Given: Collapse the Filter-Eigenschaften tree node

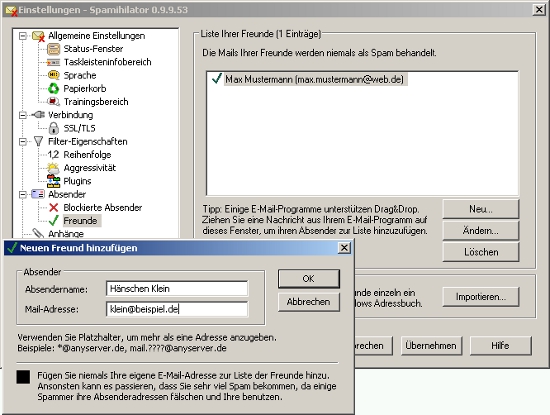Looking at the screenshot, I should click(x=23, y=142).
